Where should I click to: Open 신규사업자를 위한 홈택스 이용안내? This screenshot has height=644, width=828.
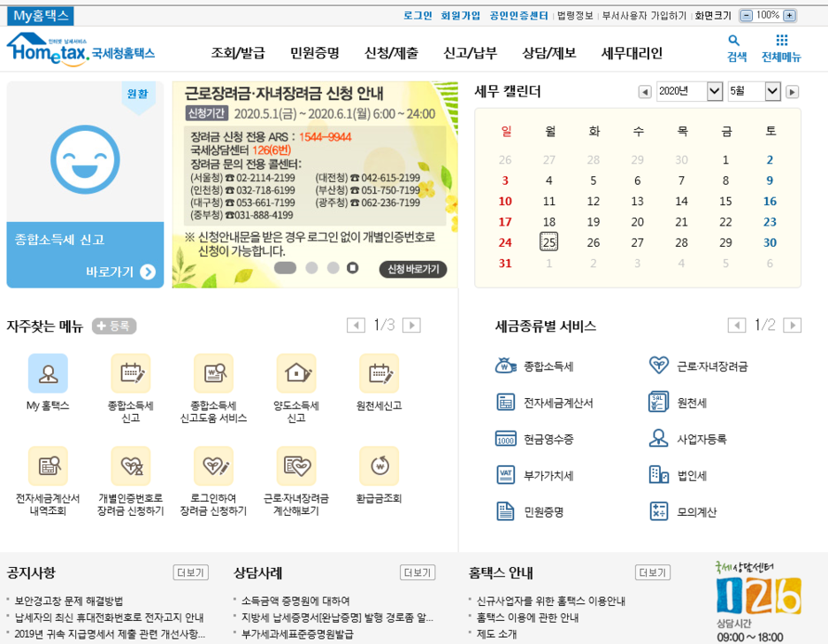click(x=551, y=601)
